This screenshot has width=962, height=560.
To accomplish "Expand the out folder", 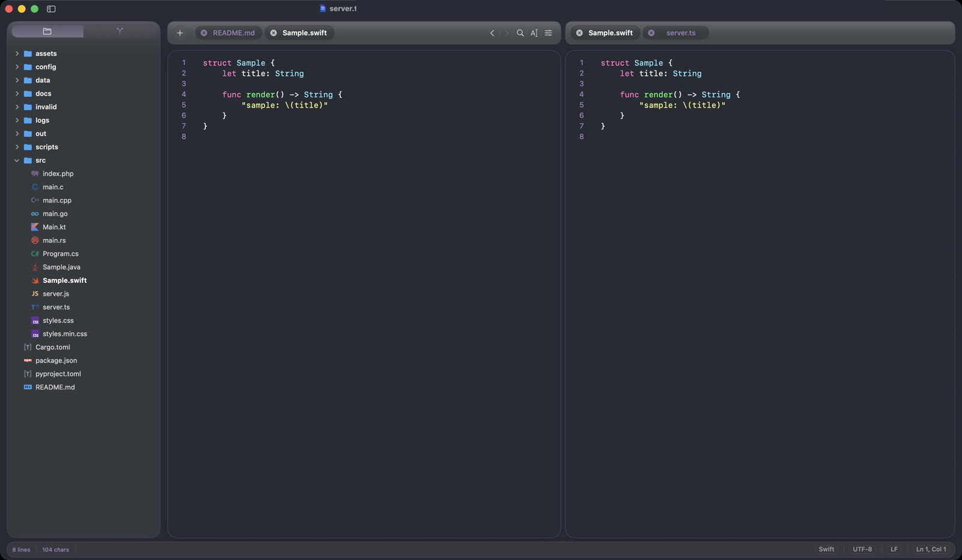I will coord(17,133).
